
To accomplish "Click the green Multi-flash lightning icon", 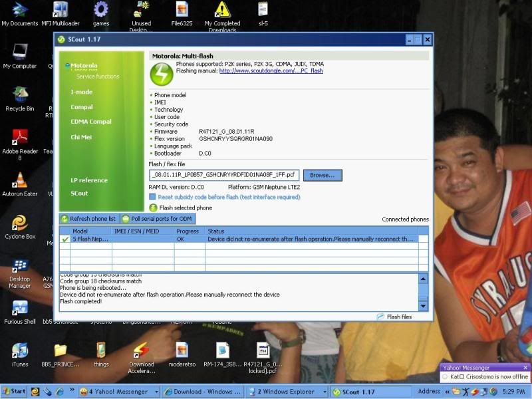I will (162, 74).
